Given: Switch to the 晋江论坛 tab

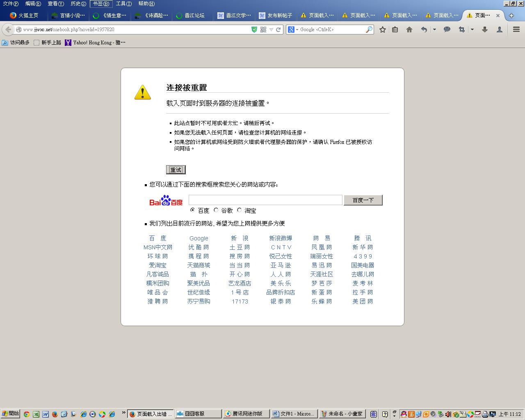Looking at the screenshot, I should 190,16.
